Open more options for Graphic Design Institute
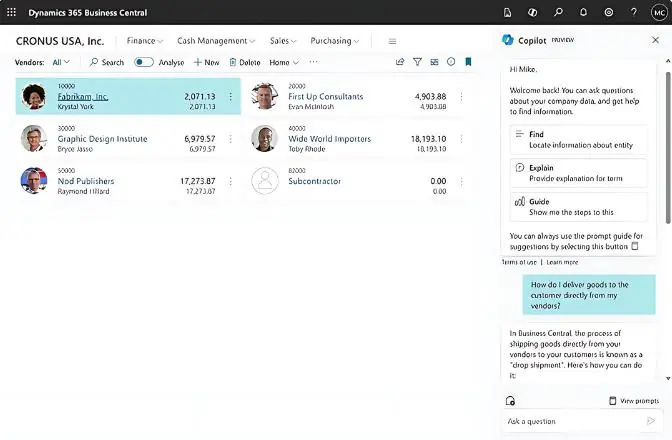This screenshot has width=672, height=440. (231, 139)
